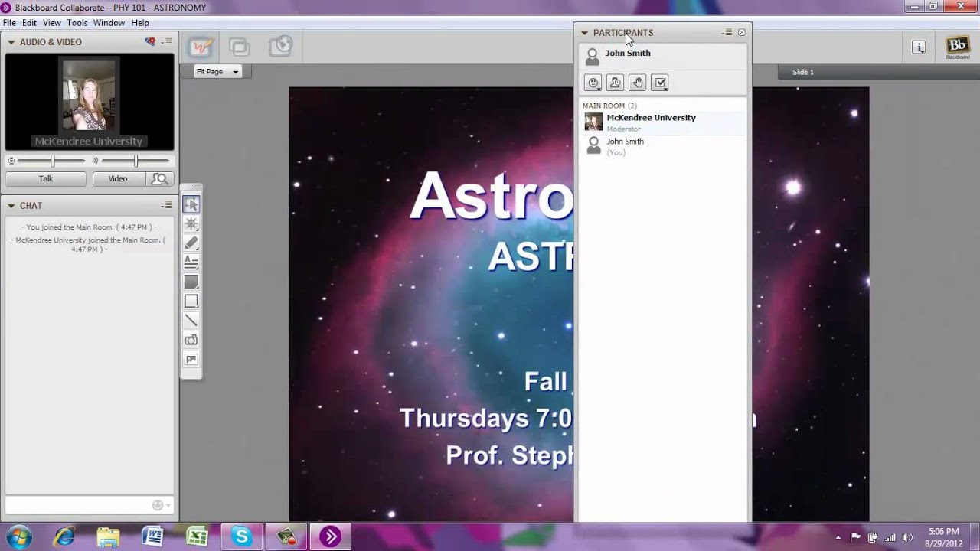Image resolution: width=980 pixels, height=551 pixels.
Task: Toggle the Video button
Action: [x=118, y=179]
